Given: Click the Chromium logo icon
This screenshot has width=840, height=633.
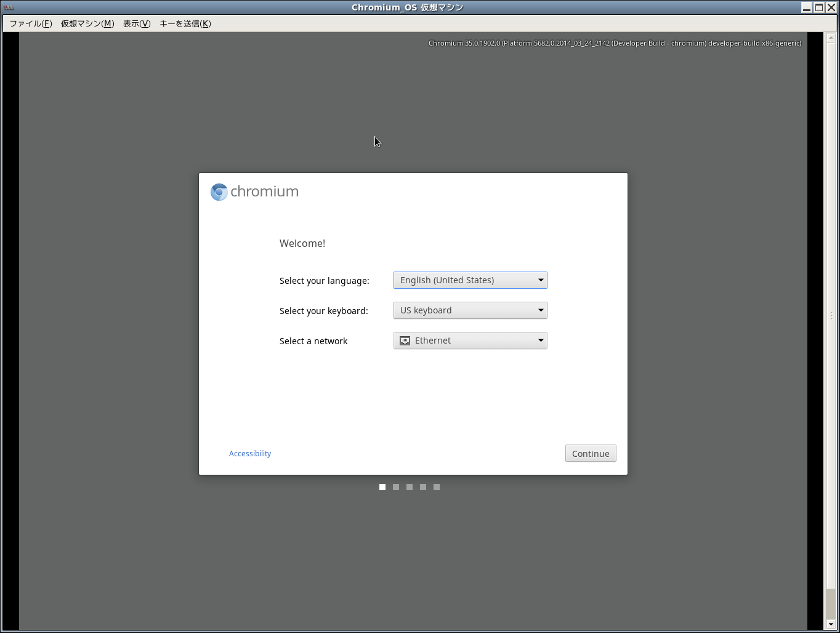Looking at the screenshot, I should (x=219, y=192).
